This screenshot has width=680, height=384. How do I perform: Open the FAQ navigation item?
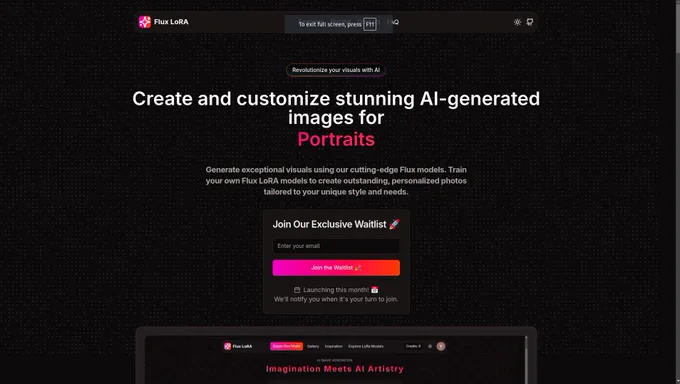pyautogui.click(x=393, y=22)
